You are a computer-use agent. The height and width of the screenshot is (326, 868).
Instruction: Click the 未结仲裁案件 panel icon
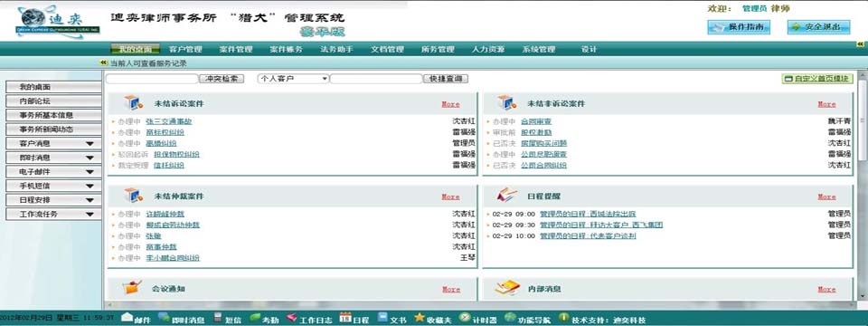(x=134, y=196)
